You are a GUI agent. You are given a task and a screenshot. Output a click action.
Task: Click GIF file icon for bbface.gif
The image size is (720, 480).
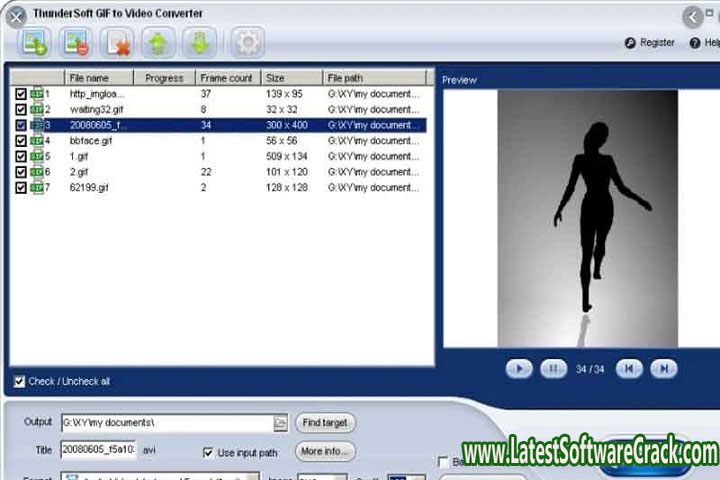click(x=37, y=141)
